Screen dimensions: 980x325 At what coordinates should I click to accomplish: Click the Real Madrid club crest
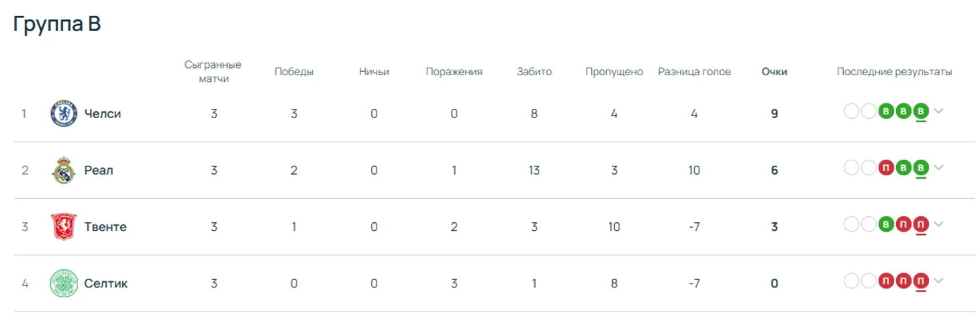coord(64,171)
